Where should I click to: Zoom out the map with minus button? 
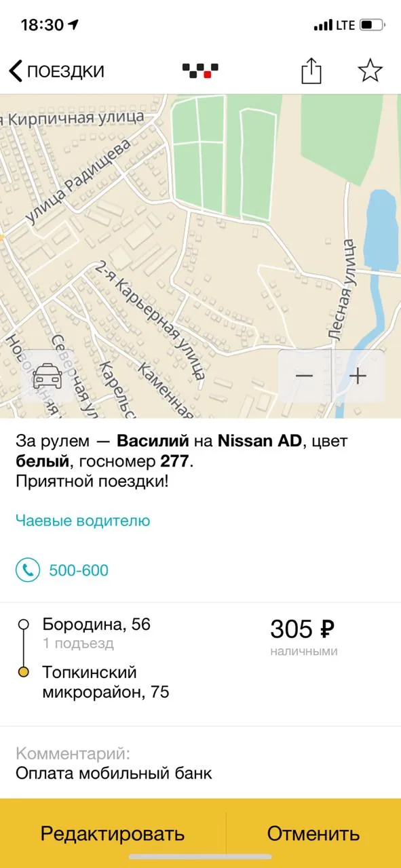pos(304,376)
